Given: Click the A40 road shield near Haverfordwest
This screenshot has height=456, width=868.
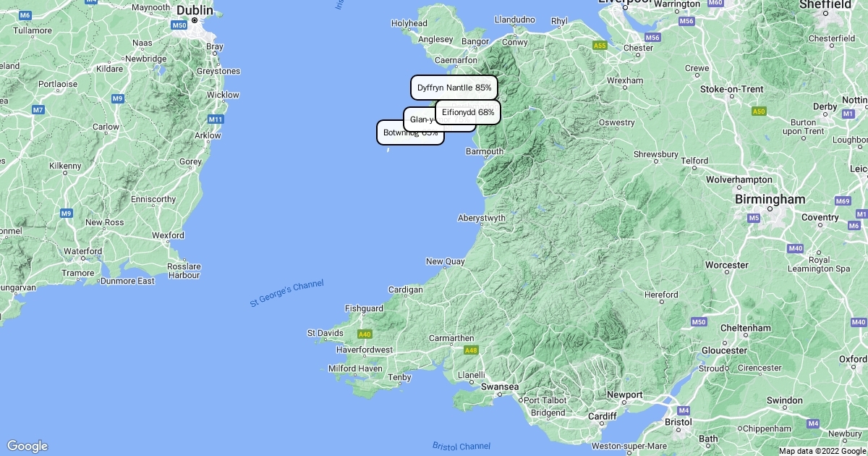Looking at the screenshot, I should click(x=365, y=334).
